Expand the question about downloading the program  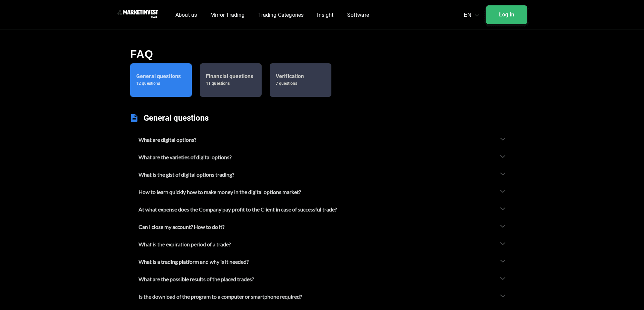(x=502, y=296)
